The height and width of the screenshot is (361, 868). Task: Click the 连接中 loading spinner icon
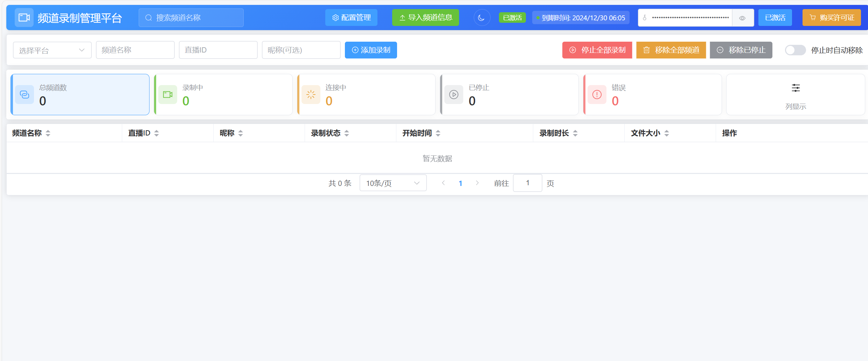click(x=311, y=95)
